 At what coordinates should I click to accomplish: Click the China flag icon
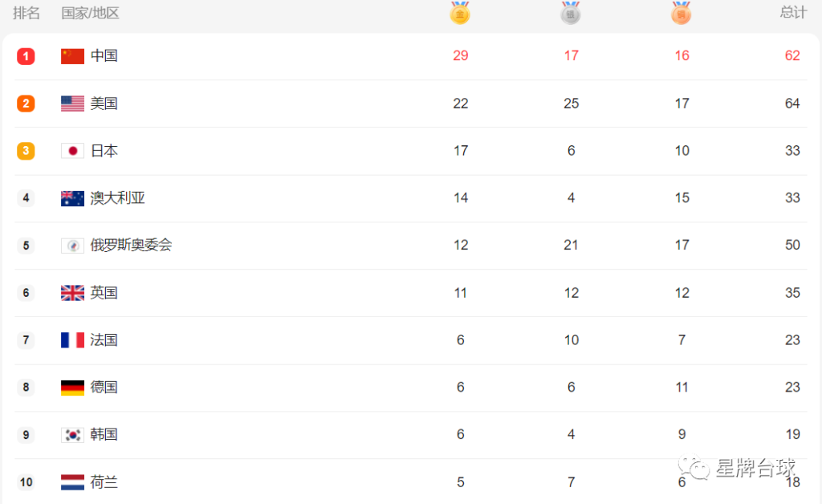pos(72,56)
